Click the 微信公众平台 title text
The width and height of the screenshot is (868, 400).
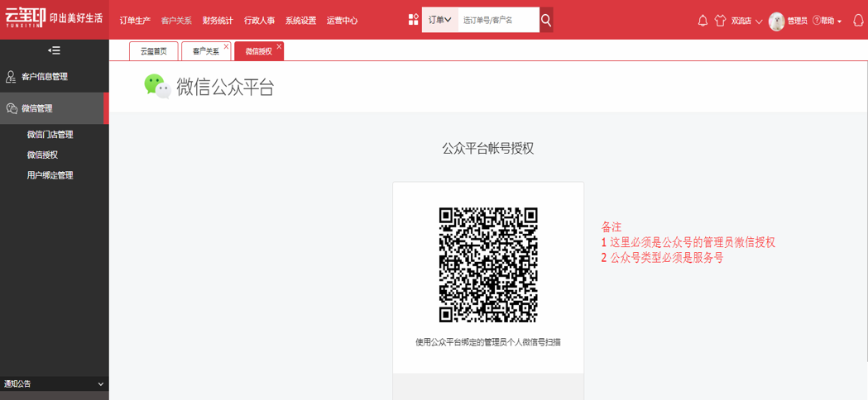225,88
